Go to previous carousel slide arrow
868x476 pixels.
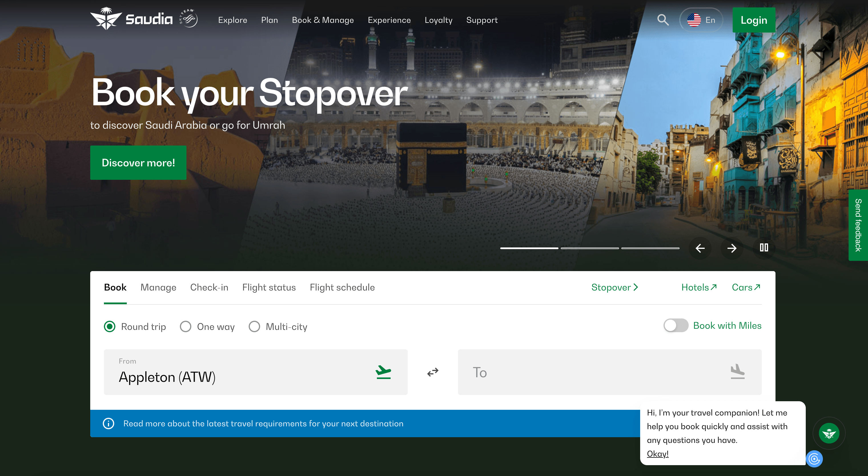pos(700,248)
